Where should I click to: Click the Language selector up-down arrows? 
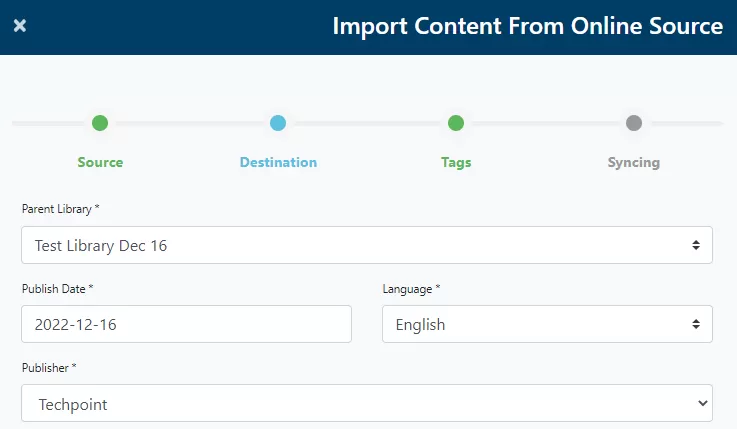696,324
